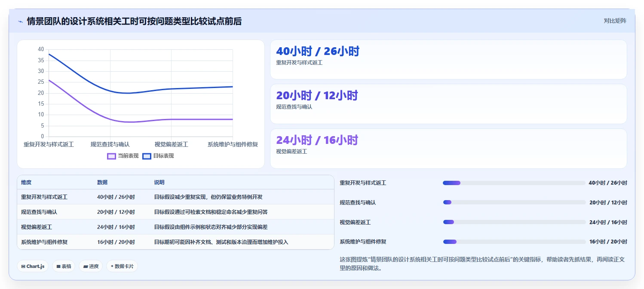Image resolution: width=644 pixels, height=289 pixels.
Task: Click table value 40小时 / 26小时
Action: point(116,197)
